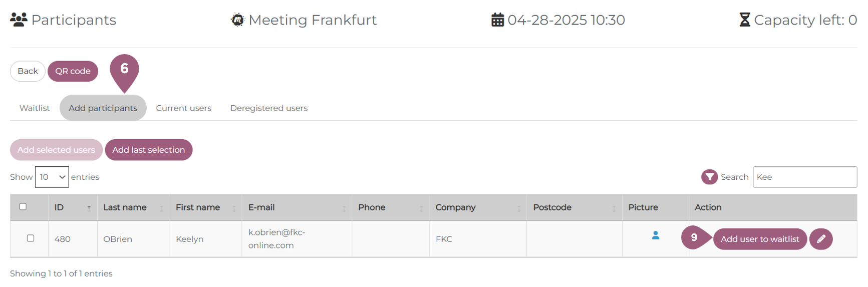868x287 pixels.
Task: Select the checkbox for user 480
Action: 31,238
